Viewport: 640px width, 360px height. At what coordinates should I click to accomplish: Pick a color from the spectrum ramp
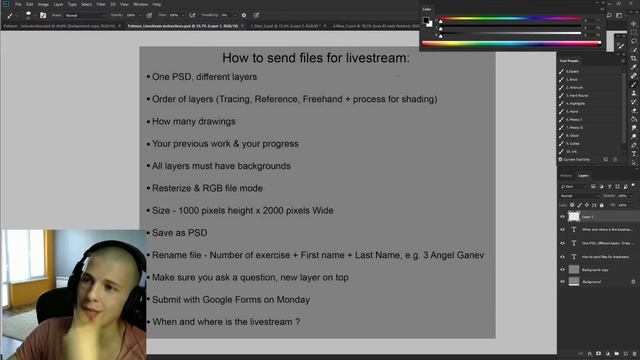tap(511, 43)
